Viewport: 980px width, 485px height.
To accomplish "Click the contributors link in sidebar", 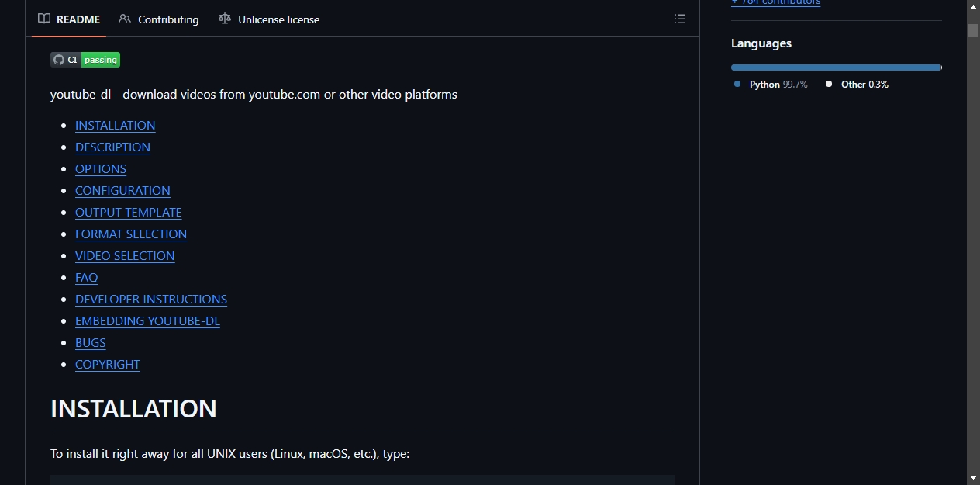I will [775, 2].
